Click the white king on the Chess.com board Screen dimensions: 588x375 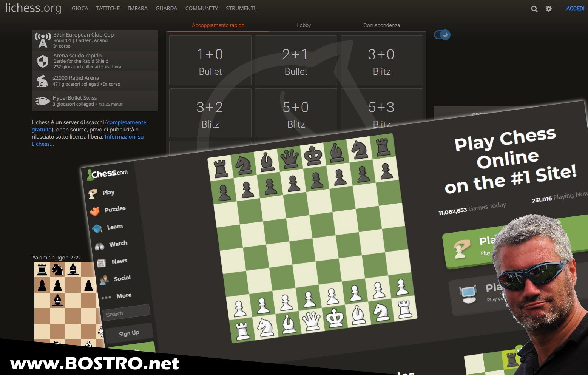tap(335, 318)
